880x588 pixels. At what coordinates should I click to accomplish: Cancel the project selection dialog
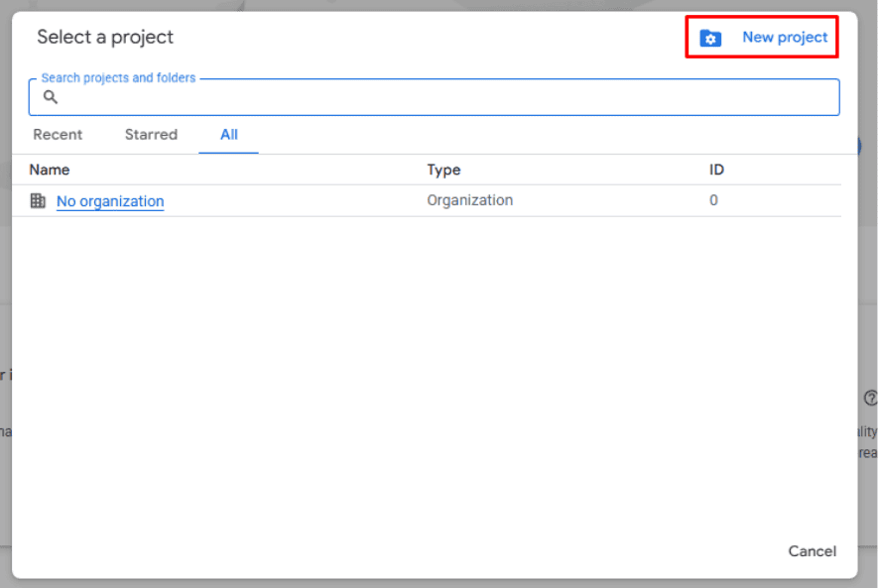pyautogui.click(x=812, y=551)
